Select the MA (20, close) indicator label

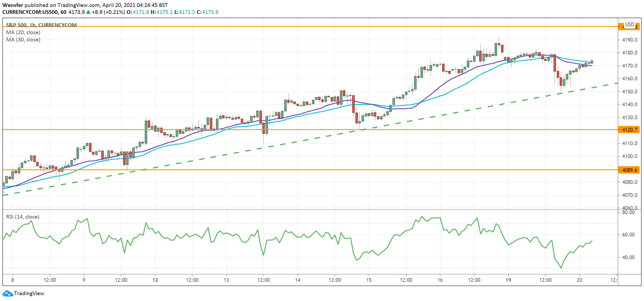23,32
